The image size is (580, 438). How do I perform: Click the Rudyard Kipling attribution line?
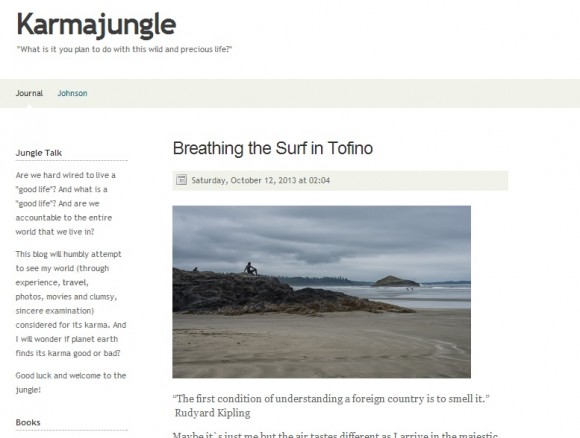[212, 413]
